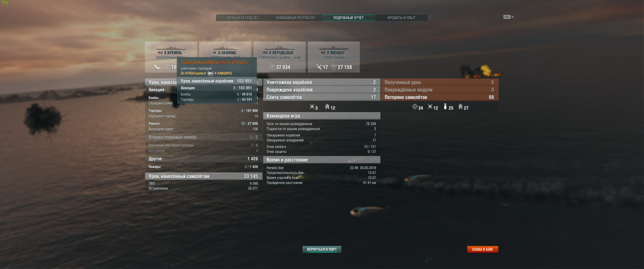Click the lost planes crosshair icon showing 34
Image resolution: width=644 pixels, height=269 pixels.
click(415, 108)
